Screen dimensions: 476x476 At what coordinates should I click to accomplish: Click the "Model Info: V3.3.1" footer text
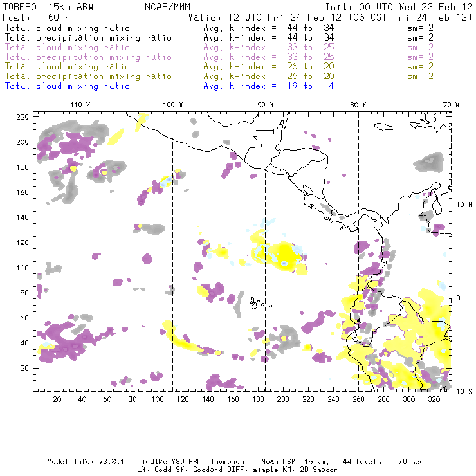pyautogui.click(x=86, y=462)
